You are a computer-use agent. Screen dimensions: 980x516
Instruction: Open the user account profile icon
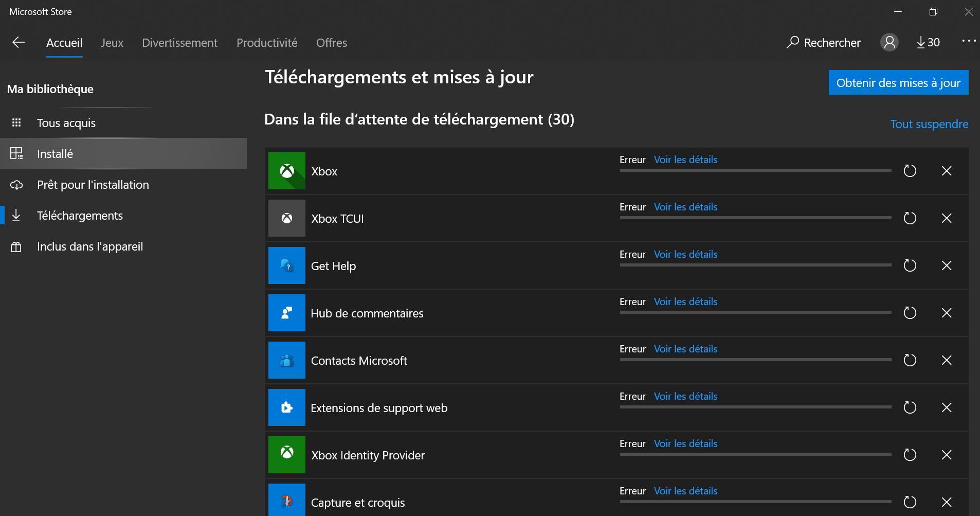pyautogui.click(x=889, y=42)
